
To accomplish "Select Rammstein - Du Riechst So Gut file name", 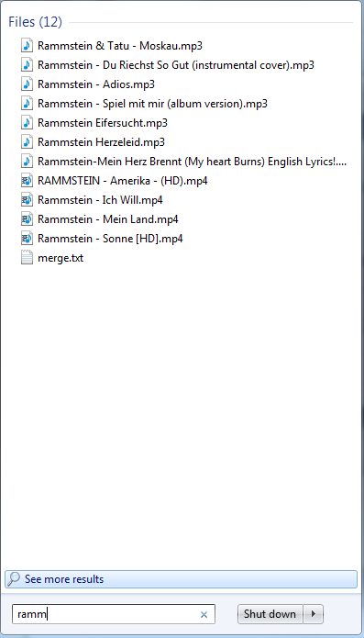I will click(176, 65).
